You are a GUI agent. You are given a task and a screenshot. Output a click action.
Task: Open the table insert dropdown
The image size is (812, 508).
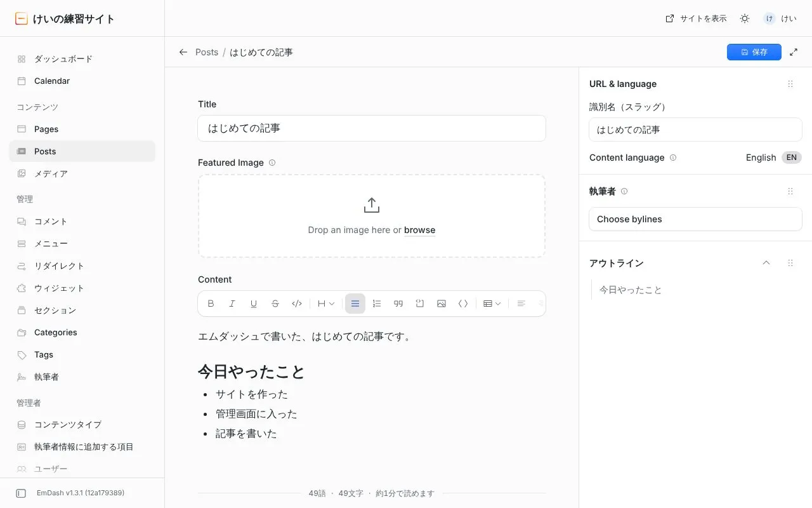492,304
